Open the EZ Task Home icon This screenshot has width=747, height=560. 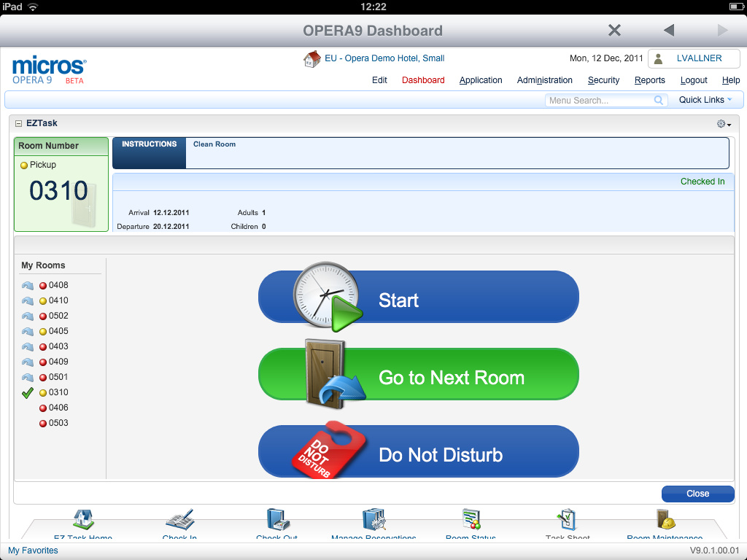[x=83, y=519]
